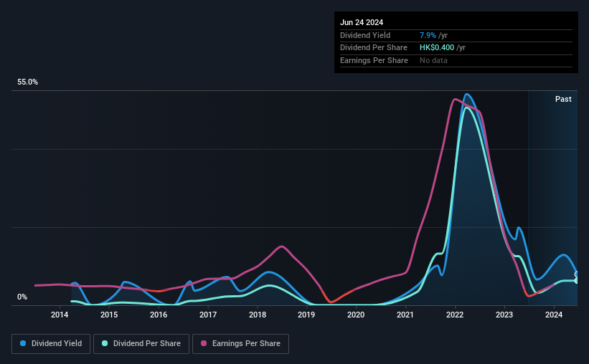Select the 2020 x-axis label
Screen dimensions: 589x364
(x=356, y=315)
